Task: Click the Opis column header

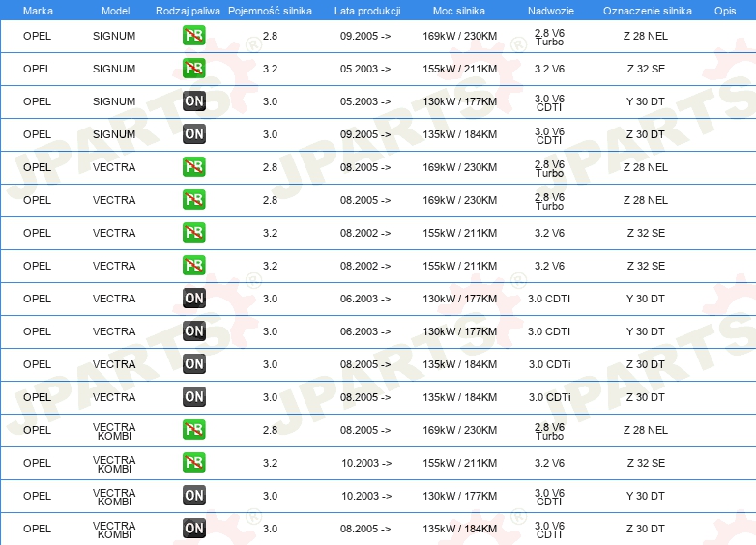Action: 725,11
